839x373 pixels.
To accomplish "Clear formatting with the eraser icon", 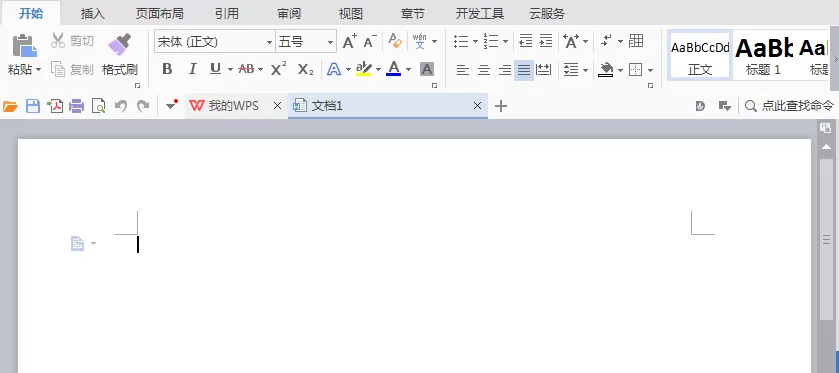I will tap(395, 41).
